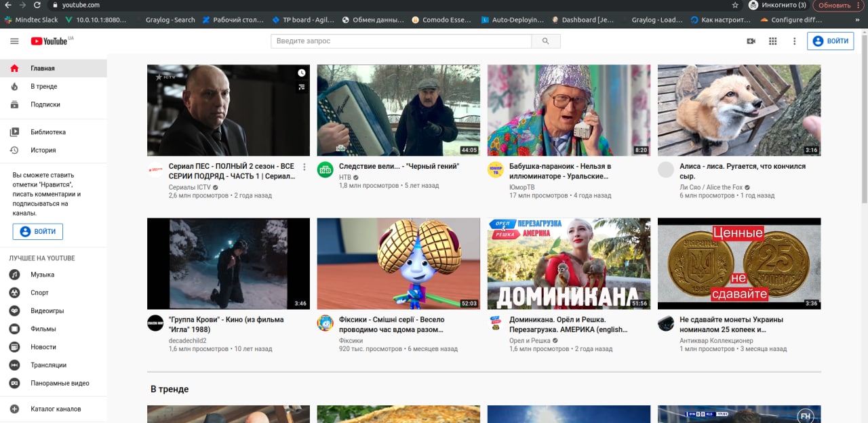Play the Alice the Fox video thumbnail

(738, 110)
